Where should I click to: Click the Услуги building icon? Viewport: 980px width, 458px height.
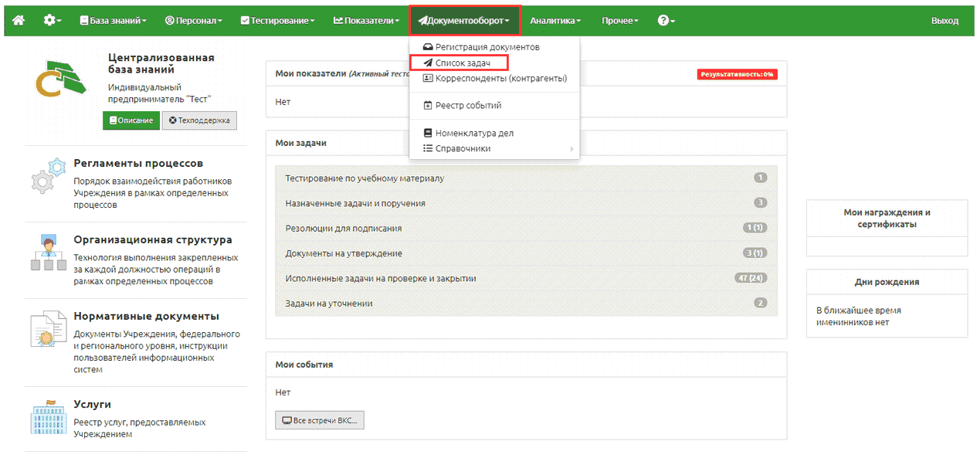pyautogui.click(x=48, y=417)
